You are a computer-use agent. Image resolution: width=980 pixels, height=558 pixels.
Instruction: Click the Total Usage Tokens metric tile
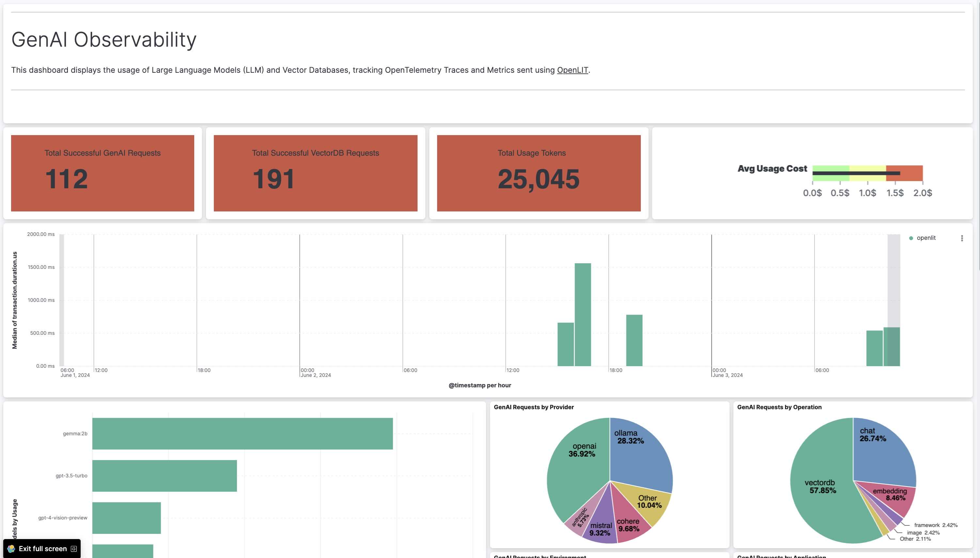(x=539, y=173)
